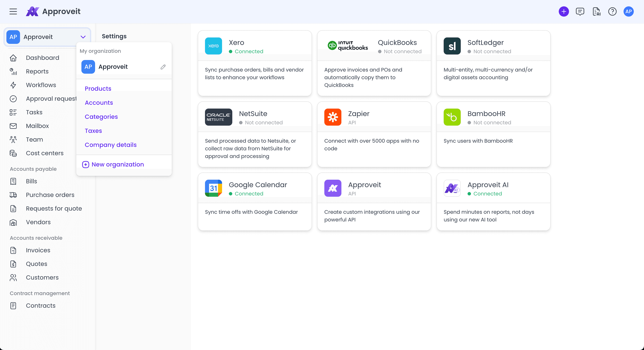Click the plus button in the top bar
Image resolution: width=644 pixels, height=350 pixels.
click(564, 11)
